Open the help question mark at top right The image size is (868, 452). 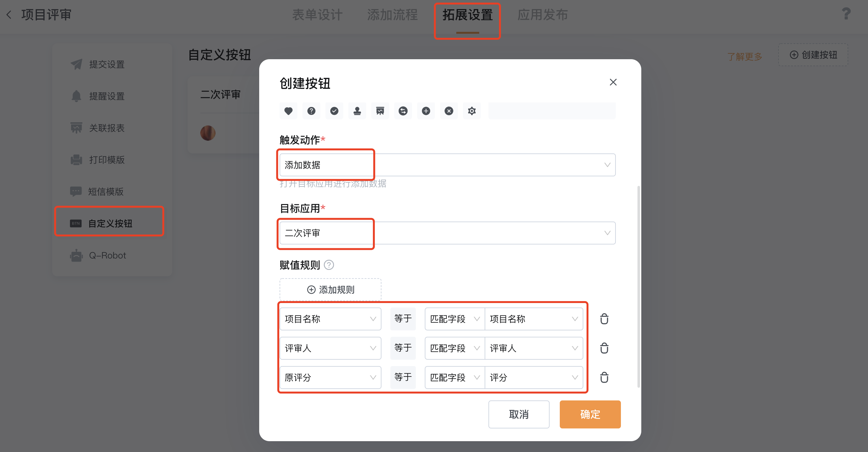846,14
